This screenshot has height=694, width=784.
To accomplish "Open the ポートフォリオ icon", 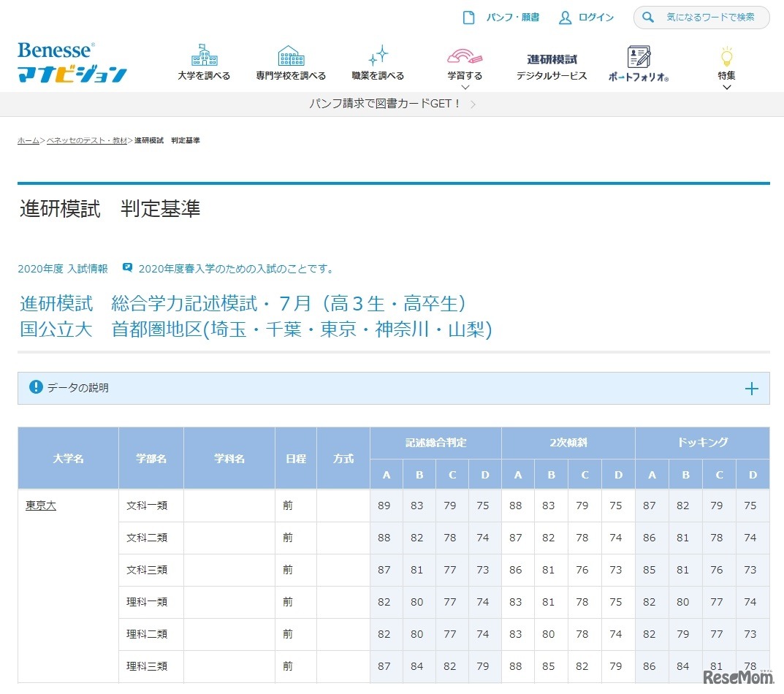I will coord(639,56).
